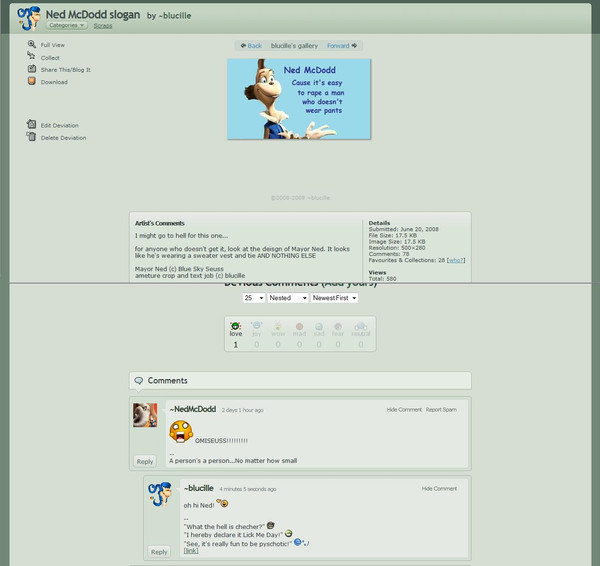The height and width of the screenshot is (566, 600).
Task: Click the [who?] favourites link
Action: coord(456,260)
